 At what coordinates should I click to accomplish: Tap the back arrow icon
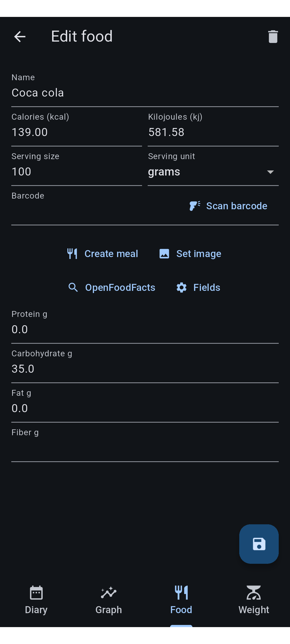pyautogui.click(x=20, y=36)
